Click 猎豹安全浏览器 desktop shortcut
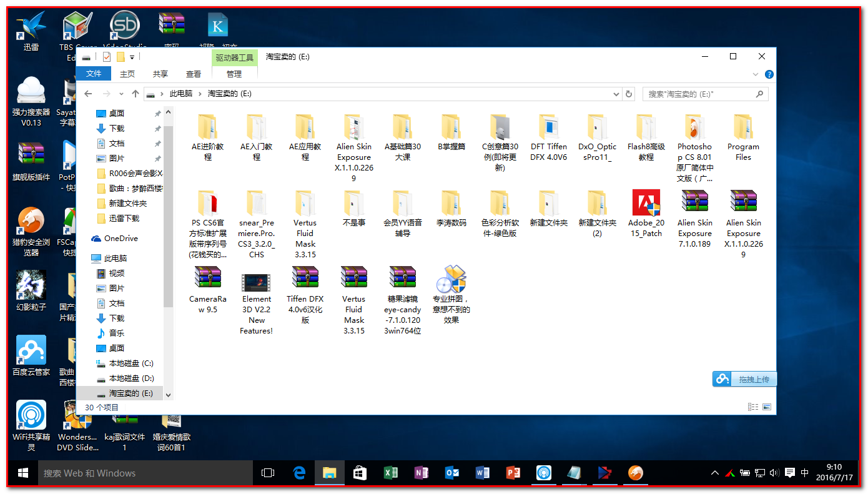Viewport: 868px width, 494px height. 31,231
